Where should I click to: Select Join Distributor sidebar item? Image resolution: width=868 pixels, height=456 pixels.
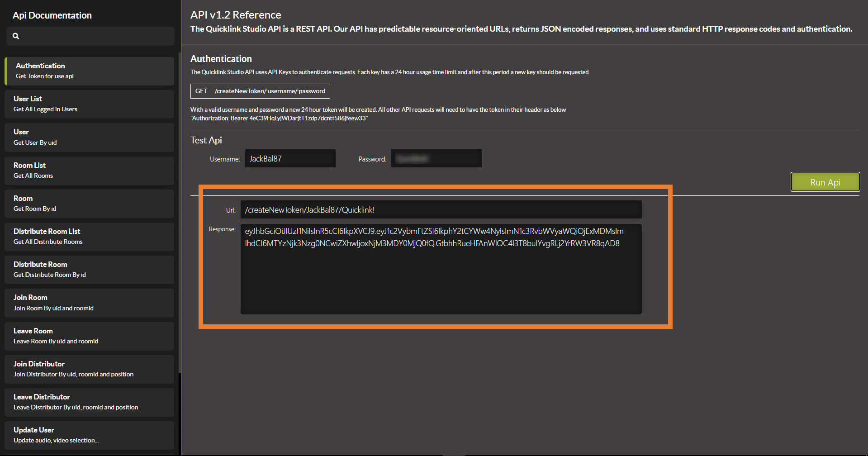coord(90,369)
